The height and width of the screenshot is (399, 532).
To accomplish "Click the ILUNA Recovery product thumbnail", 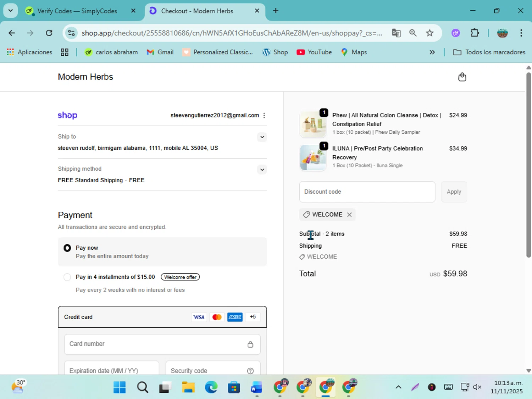I will [x=313, y=158].
